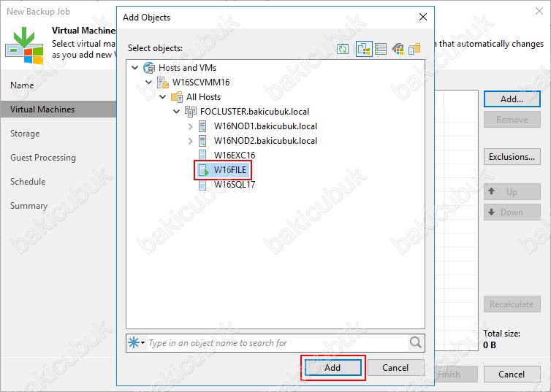Refresh the object list with the refresh icon
Viewport: 551px width, 392px height.
tap(343, 49)
